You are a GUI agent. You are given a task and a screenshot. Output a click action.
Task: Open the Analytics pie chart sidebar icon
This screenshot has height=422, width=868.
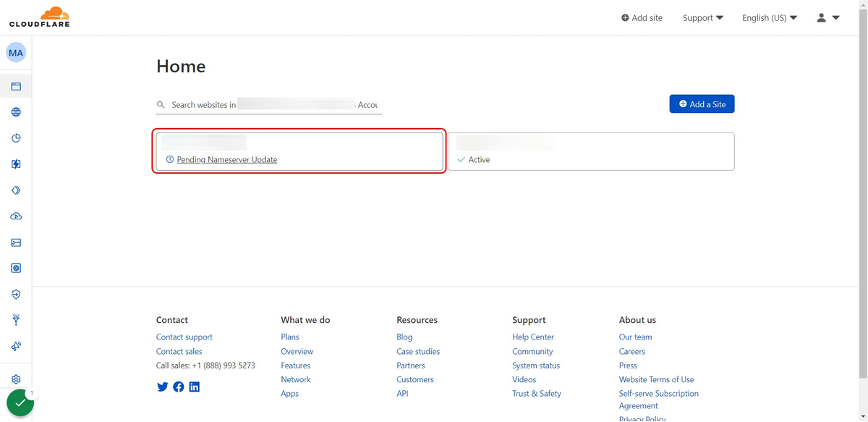click(16, 138)
